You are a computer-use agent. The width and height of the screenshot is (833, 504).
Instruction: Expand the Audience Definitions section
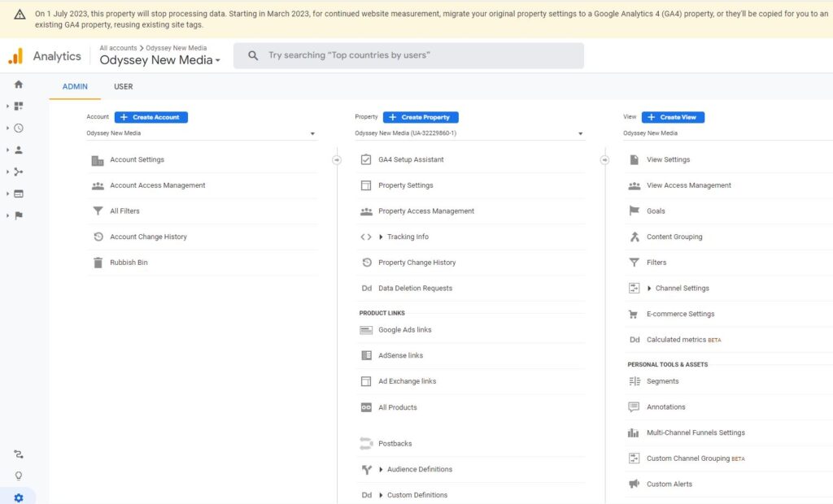(381, 470)
